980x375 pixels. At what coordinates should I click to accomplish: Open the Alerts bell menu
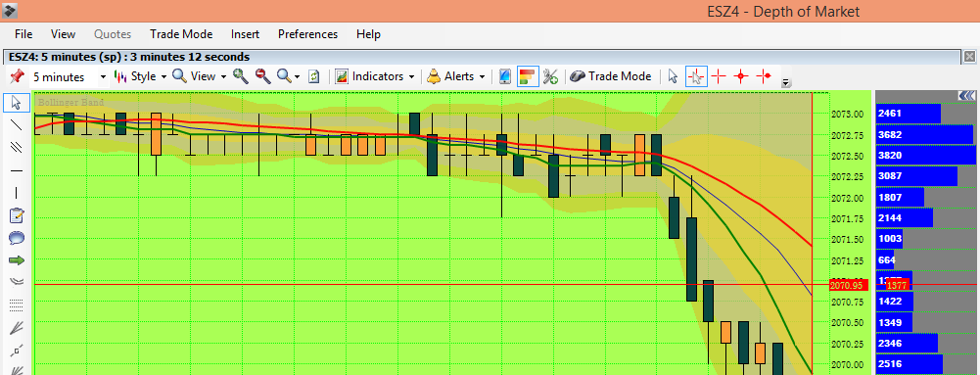pos(456,76)
